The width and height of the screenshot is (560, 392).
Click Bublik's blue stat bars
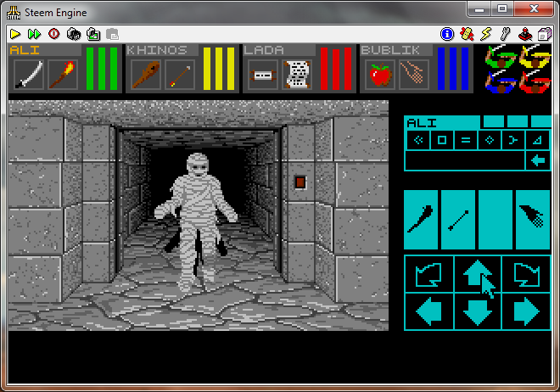(x=453, y=69)
